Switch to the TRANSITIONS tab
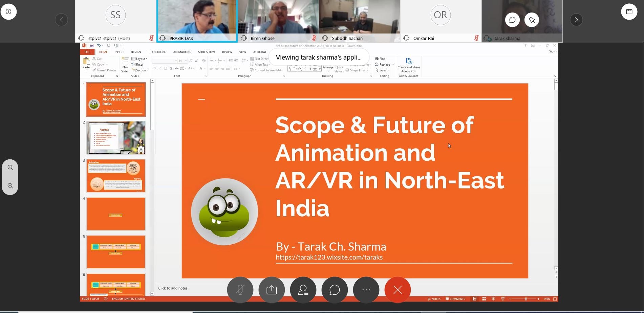The width and height of the screenshot is (644, 313). [157, 52]
